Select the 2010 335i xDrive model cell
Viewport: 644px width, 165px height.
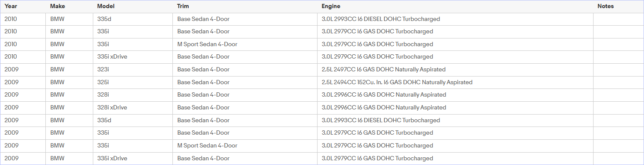(x=133, y=56)
